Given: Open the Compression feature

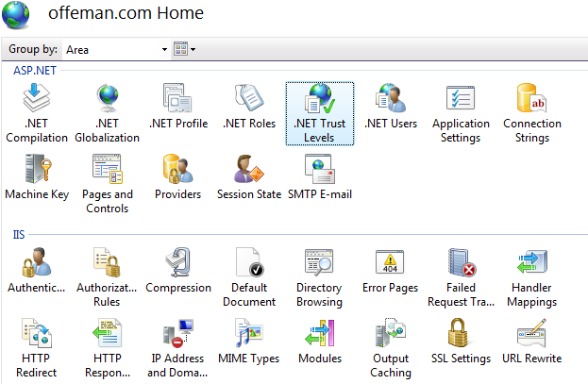Looking at the screenshot, I should pos(177,271).
